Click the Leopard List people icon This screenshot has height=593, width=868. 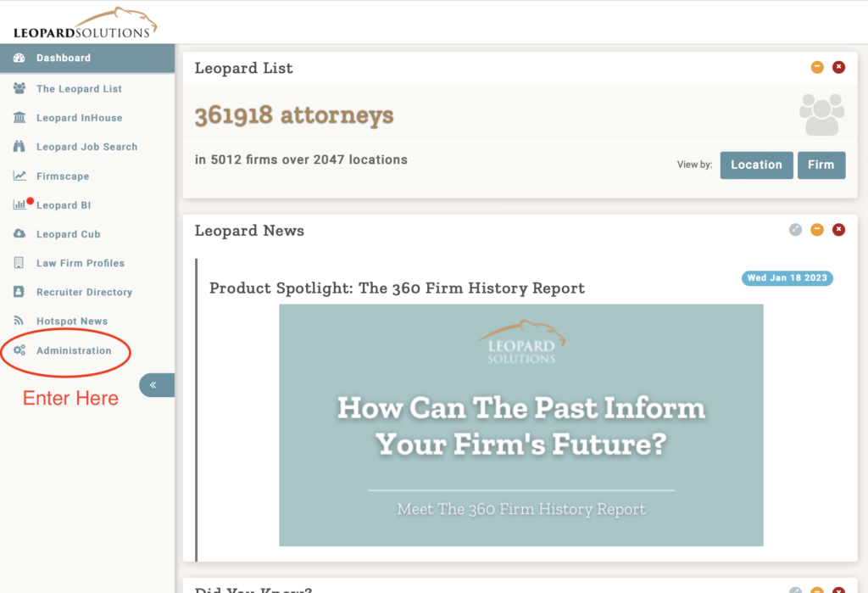[19, 88]
